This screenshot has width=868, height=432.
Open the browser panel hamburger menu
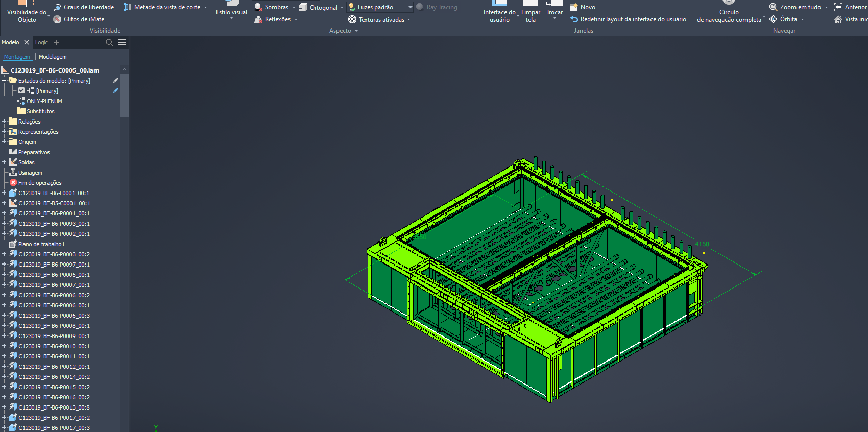pos(122,42)
